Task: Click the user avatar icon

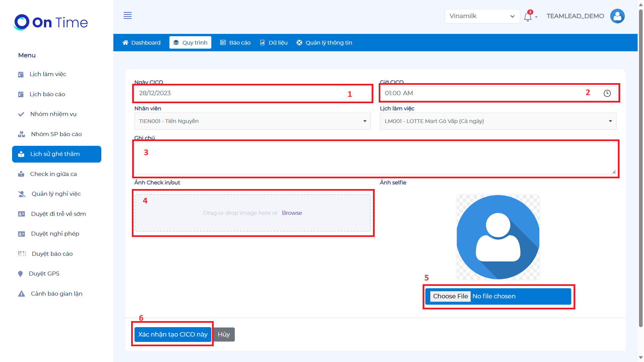Action: 617,16
